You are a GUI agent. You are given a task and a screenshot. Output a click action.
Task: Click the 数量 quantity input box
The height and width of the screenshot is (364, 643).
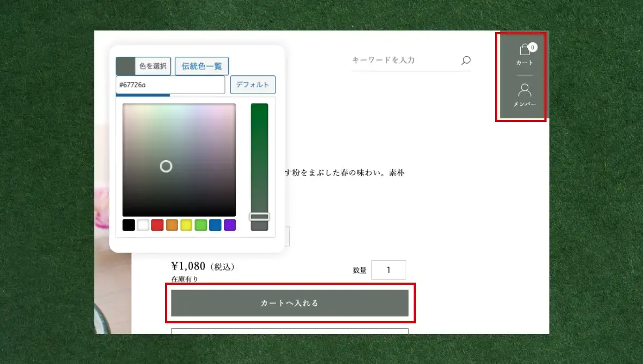(x=388, y=270)
